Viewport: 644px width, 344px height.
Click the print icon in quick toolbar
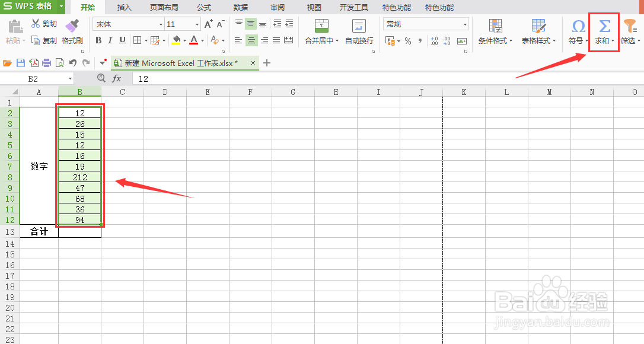pyautogui.click(x=47, y=63)
